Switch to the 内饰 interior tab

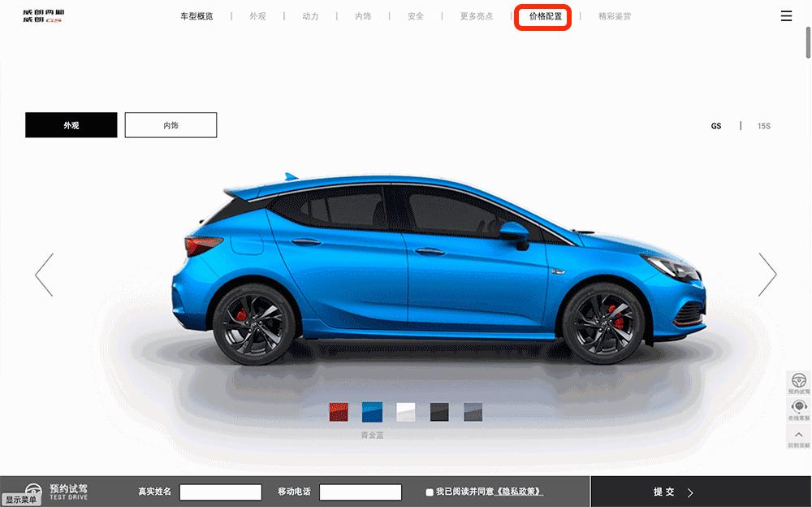tap(171, 124)
